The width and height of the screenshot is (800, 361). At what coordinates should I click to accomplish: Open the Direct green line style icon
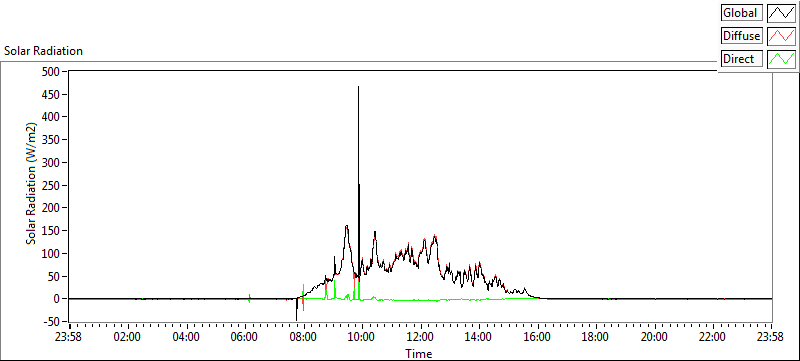[782, 59]
